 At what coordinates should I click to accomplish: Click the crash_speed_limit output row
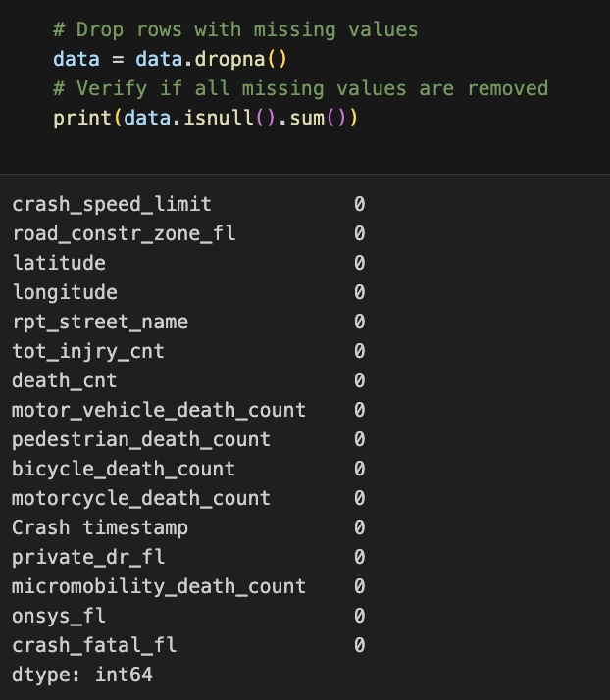point(189,204)
